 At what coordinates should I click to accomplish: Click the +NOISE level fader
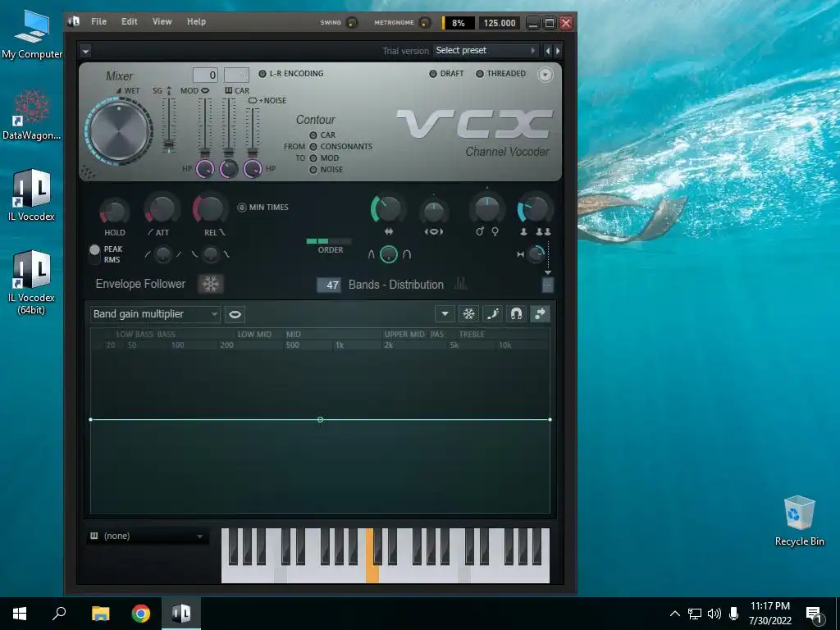click(253, 133)
